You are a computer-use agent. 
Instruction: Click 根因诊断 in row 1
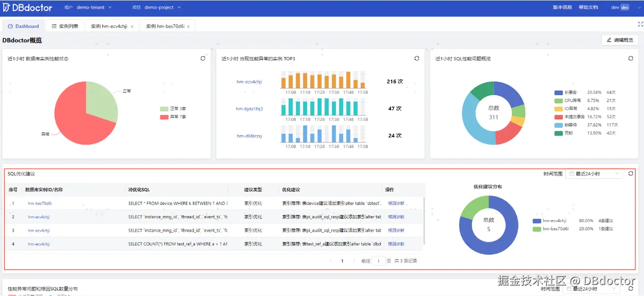pos(396,203)
